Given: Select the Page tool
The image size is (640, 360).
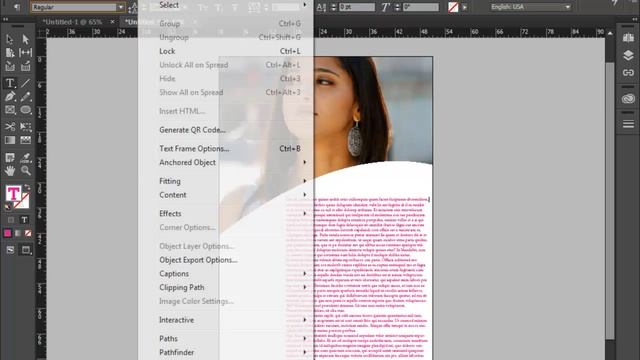Looking at the screenshot, I should [10, 53].
